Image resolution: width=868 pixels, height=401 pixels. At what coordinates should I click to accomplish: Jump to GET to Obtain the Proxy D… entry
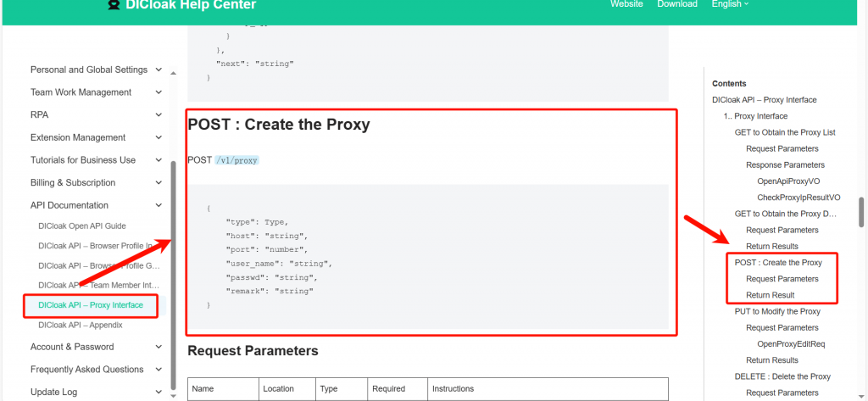[x=785, y=214]
